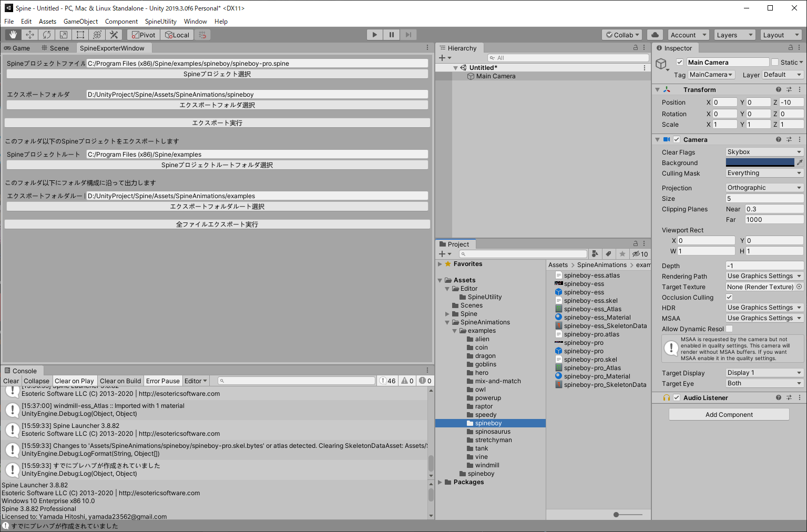Open the cloud services icon

(655, 35)
